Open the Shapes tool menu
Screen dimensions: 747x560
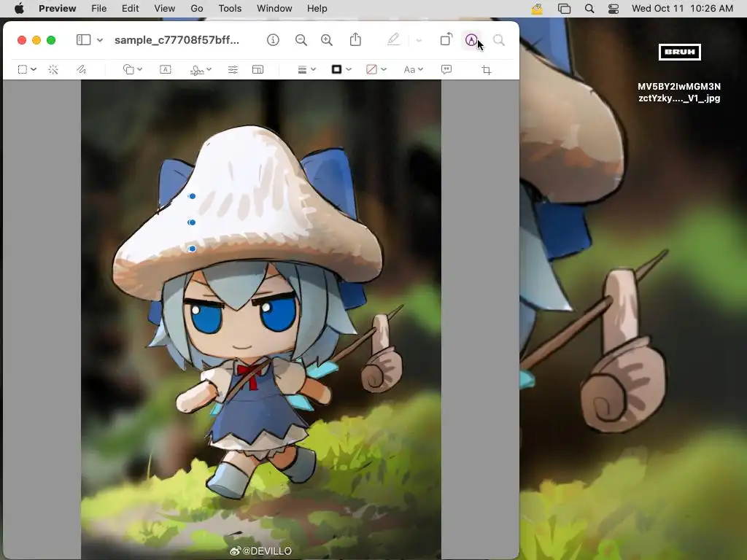pos(133,69)
